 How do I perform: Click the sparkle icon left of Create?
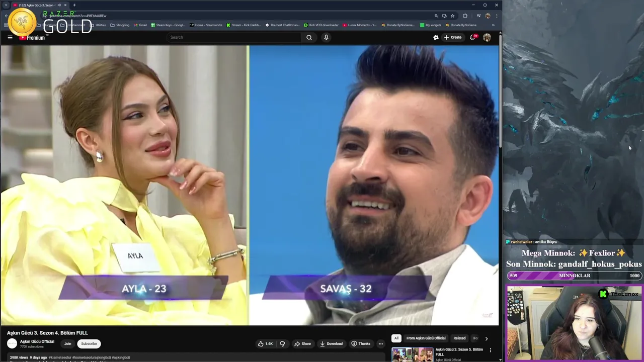[436, 37]
